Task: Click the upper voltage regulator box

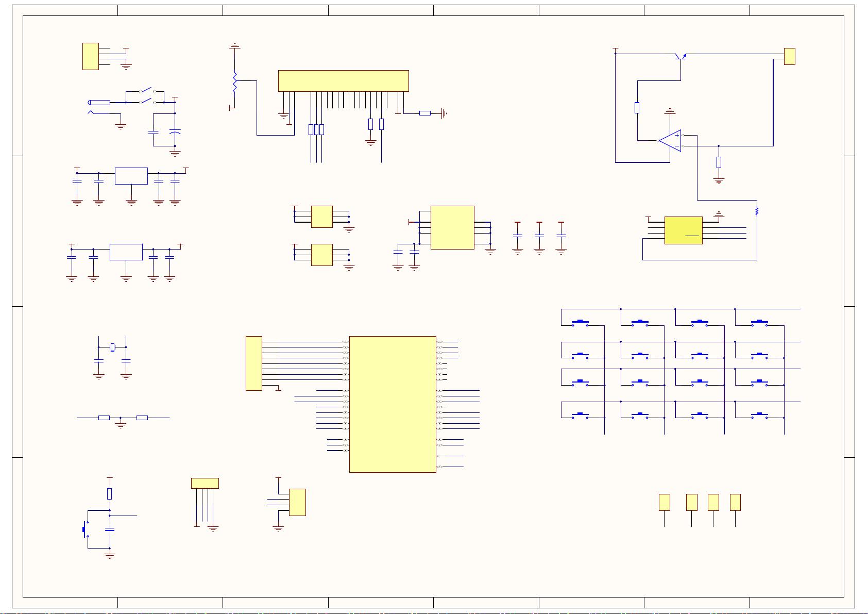Action: coord(131,176)
